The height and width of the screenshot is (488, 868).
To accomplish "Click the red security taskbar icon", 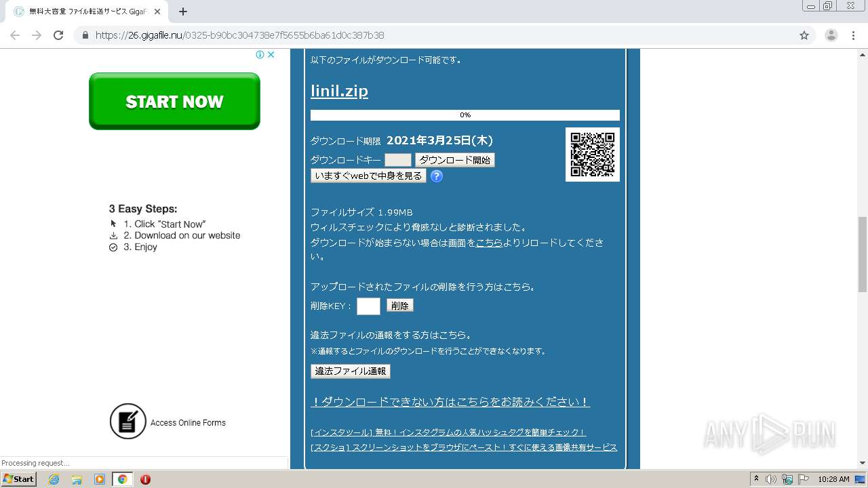I will point(145,479).
